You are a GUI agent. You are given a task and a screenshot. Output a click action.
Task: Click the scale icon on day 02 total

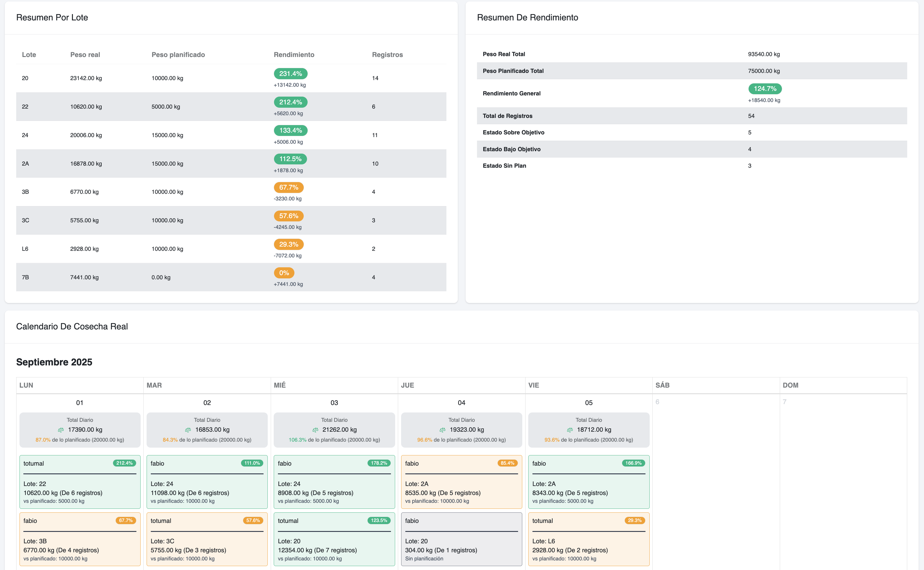pos(188,430)
